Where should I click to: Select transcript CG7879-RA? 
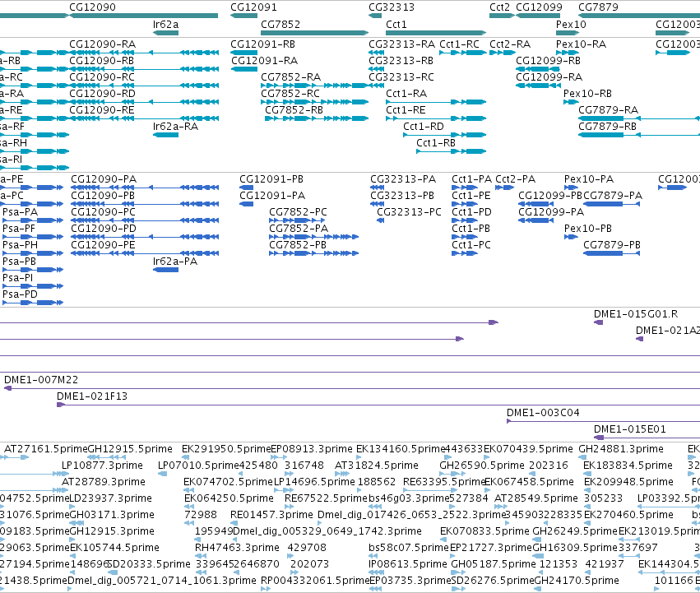tap(639, 118)
